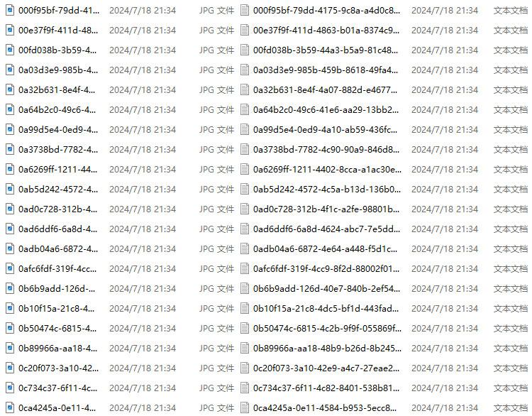Screen dimensions: 532x416
Task: Click the JPG icon for 0ca4245a-0e11-4...
Action: tap(10, 408)
